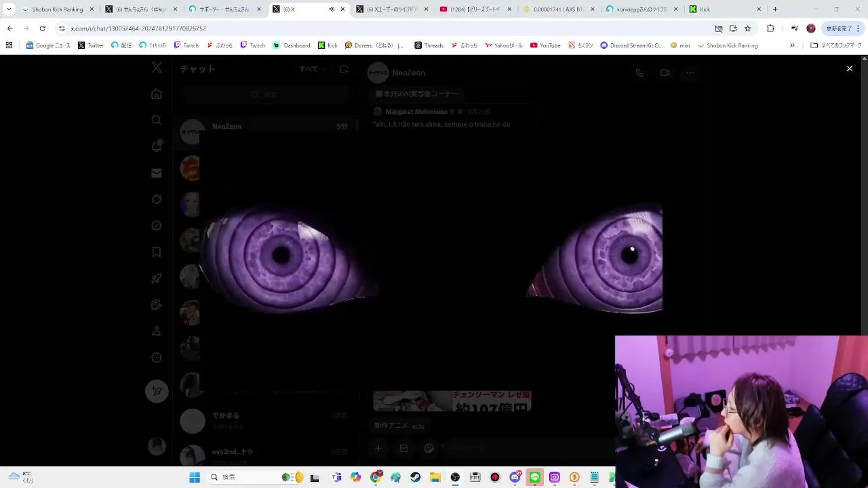Open NeoZeon profile avatar in chat header
The image size is (868, 488).
(378, 73)
